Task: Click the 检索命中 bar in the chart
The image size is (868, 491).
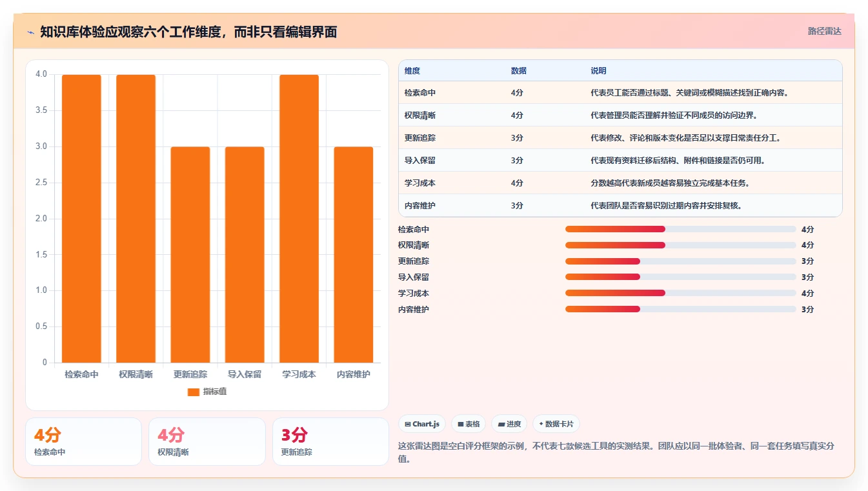Action: click(81, 219)
